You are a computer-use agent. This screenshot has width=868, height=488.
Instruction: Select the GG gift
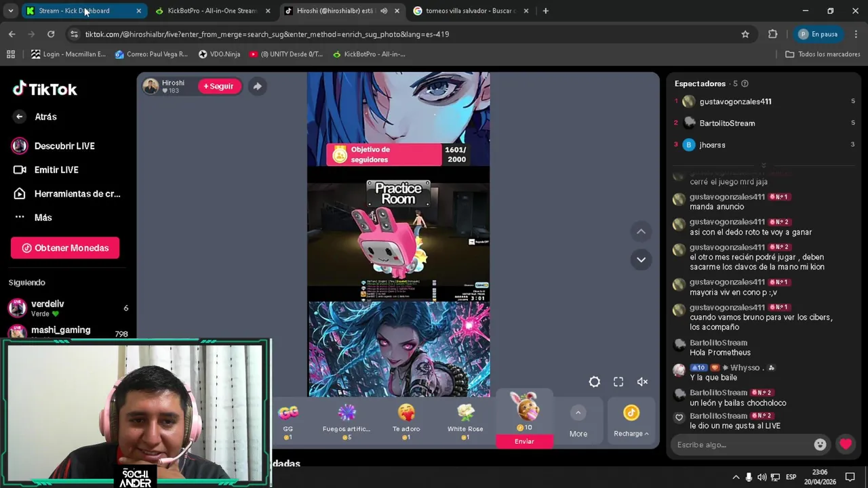click(x=288, y=422)
